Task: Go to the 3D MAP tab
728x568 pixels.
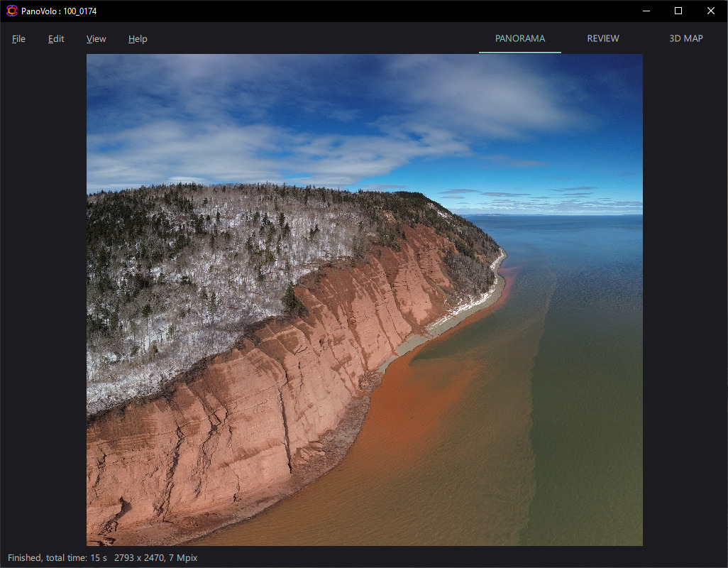Action: pyautogui.click(x=685, y=39)
